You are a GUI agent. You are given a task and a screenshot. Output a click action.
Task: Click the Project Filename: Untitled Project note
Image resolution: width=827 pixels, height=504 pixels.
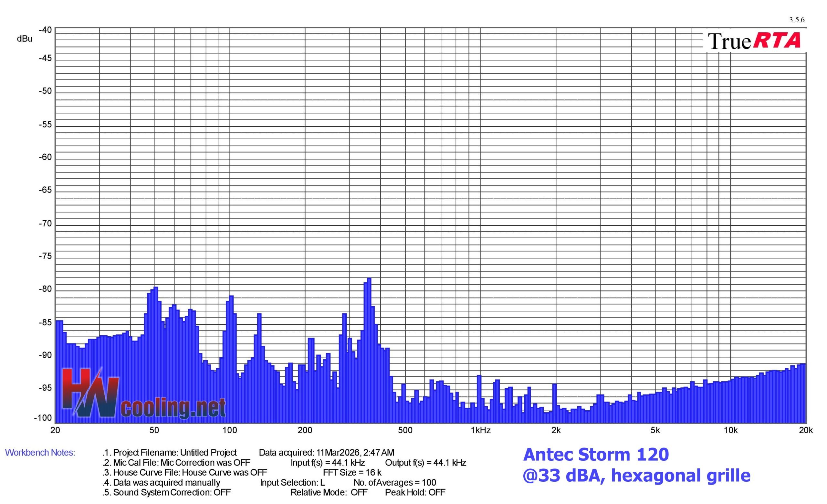pyautogui.click(x=174, y=453)
